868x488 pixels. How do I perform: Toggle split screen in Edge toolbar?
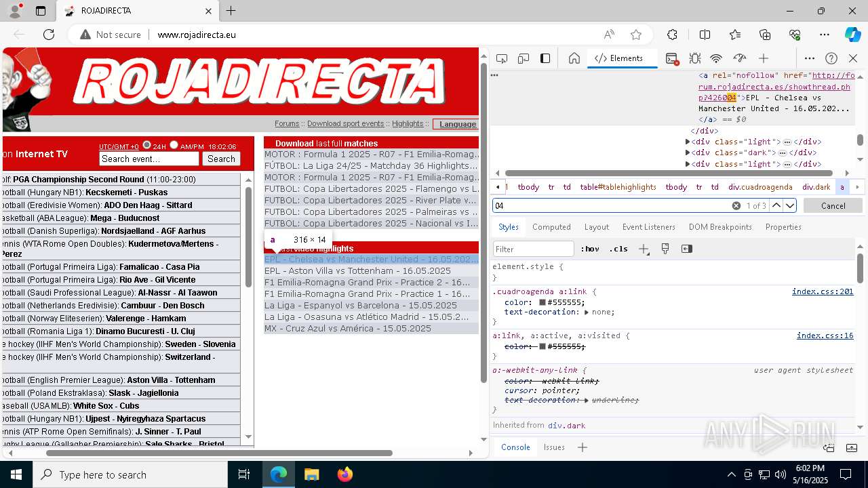click(x=705, y=35)
